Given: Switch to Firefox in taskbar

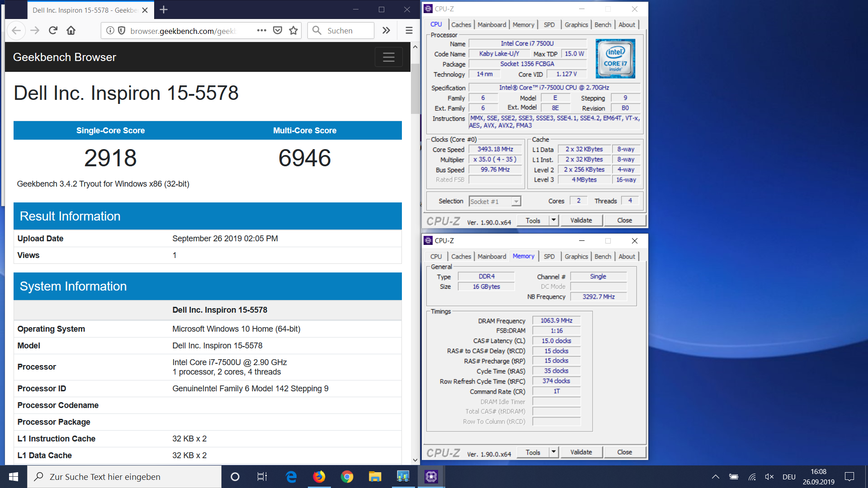Looking at the screenshot, I should point(319,477).
